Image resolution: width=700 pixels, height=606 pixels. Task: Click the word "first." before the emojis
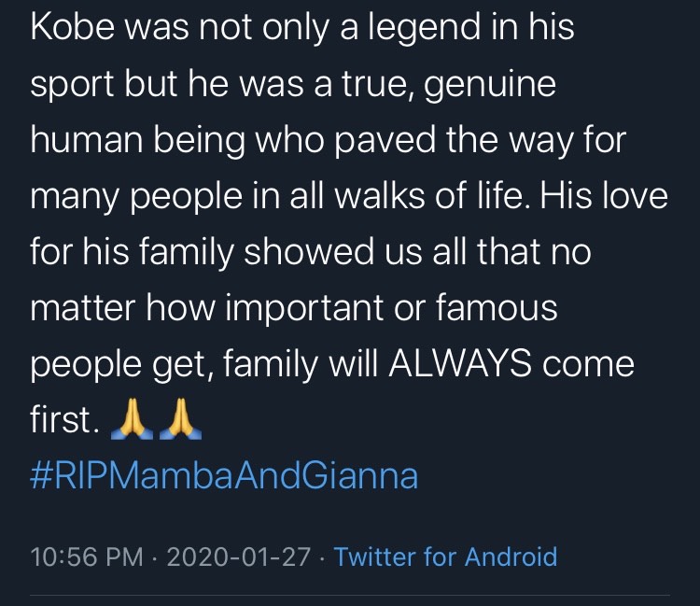63,420
